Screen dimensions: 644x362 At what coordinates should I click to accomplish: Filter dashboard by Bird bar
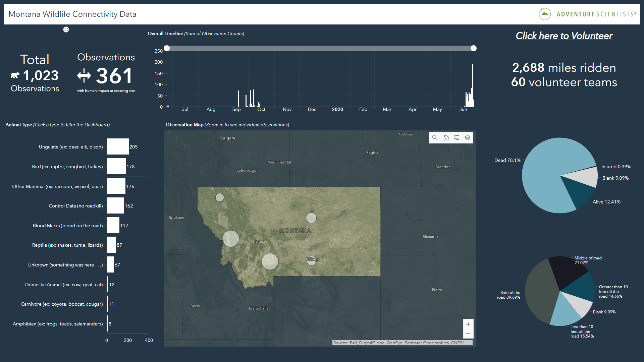point(116,167)
